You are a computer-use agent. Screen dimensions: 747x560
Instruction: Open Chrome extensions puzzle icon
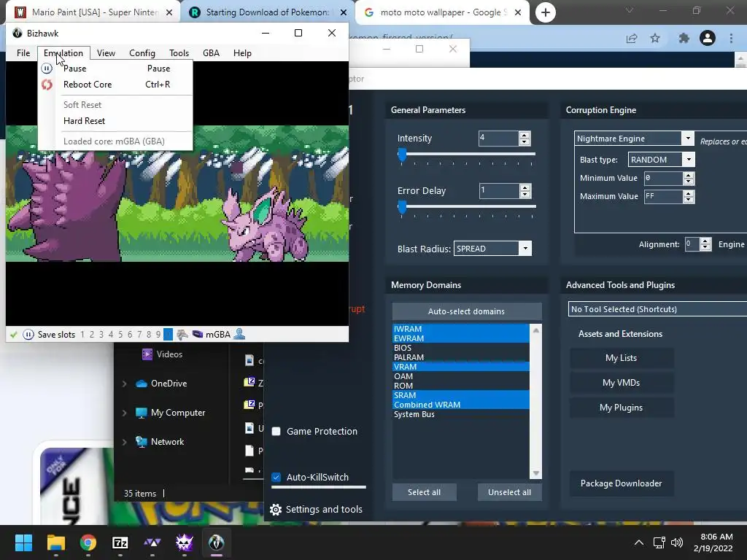(x=684, y=38)
